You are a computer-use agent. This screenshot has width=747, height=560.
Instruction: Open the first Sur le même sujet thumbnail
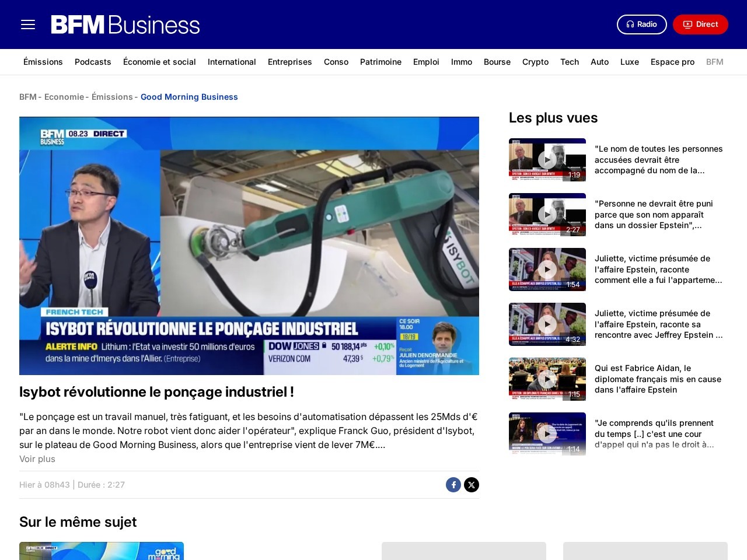coord(102,551)
